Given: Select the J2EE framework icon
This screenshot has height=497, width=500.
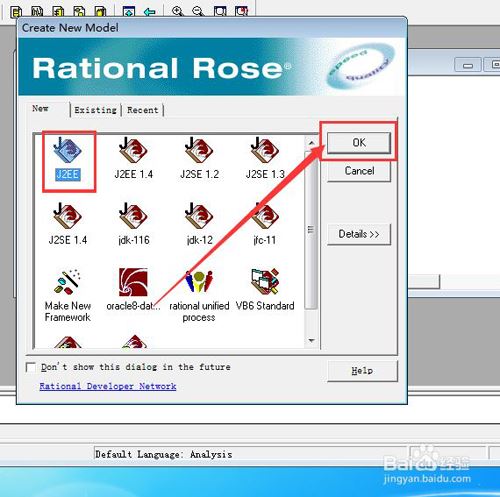Looking at the screenshot, I should coord(68,150).
